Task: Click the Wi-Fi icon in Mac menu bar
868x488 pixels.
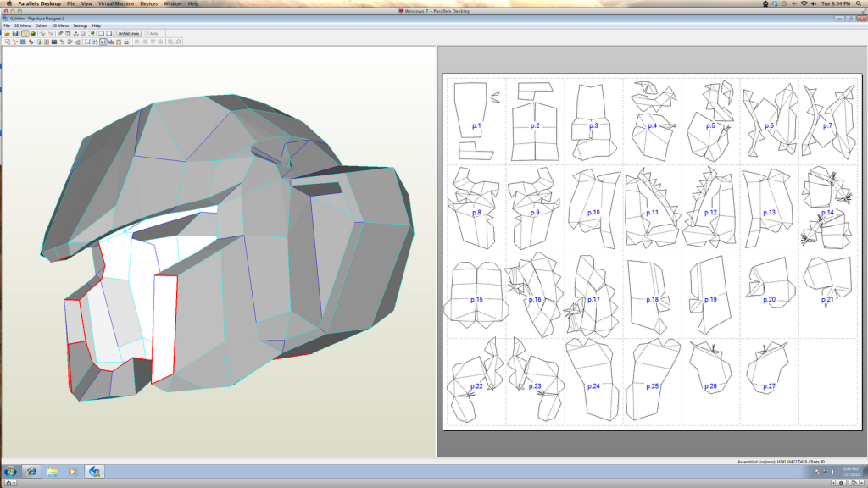Action: coord(804,3)
